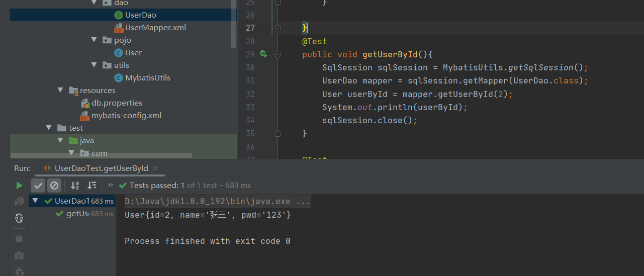Click the UserMapper.xml file icon
Screen dimensions: 644x276
(x=119, y=28)
